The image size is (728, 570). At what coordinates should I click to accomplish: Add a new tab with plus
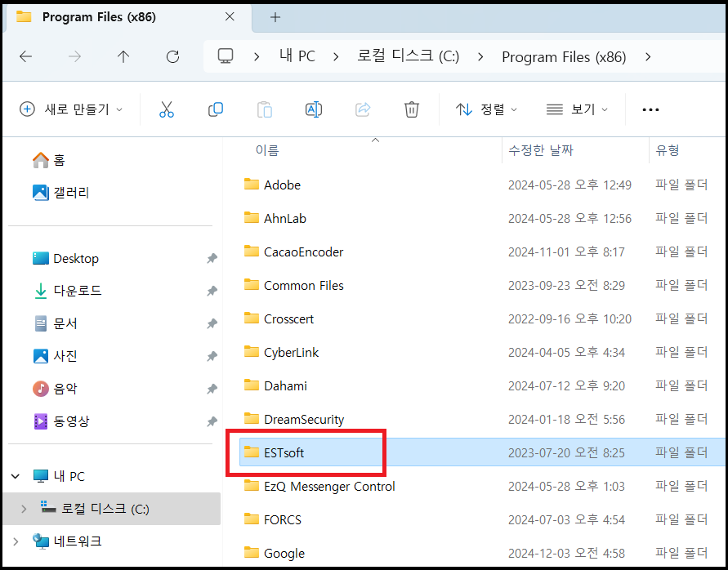275,17
